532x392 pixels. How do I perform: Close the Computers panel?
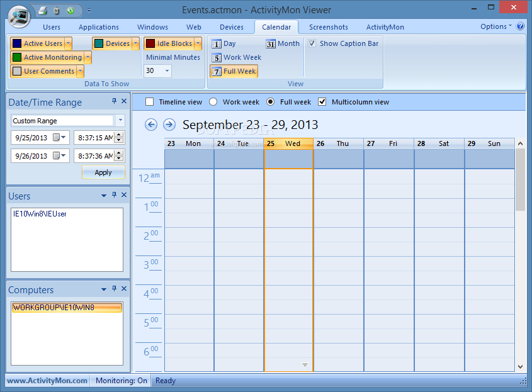tap(124, 289)
